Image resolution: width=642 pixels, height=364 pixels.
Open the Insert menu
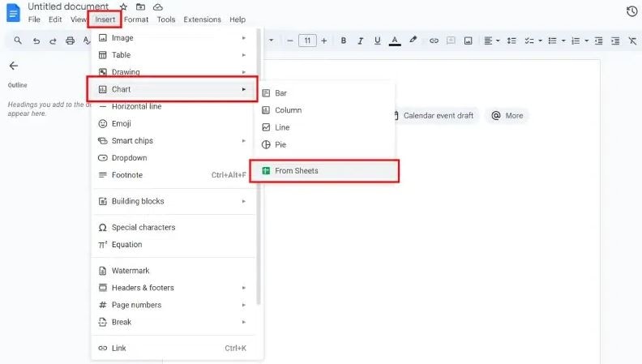pyautogui.click(x=105, y=19)
